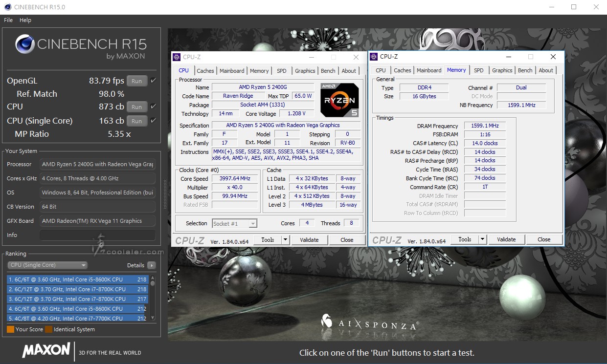Select ranking row 5, Core i7-7700K CPU
The height and width of the screenshot is (364, 607).
[78, 318]
